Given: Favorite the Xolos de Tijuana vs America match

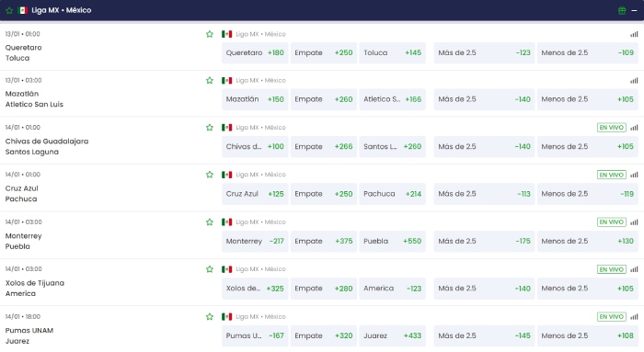Looking at the screenshot, I should [210, 269].
